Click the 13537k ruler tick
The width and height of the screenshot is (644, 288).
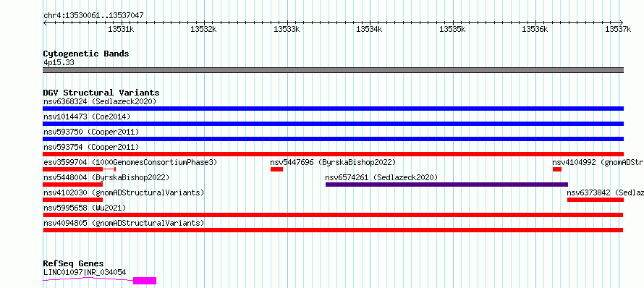pos(619,29)
